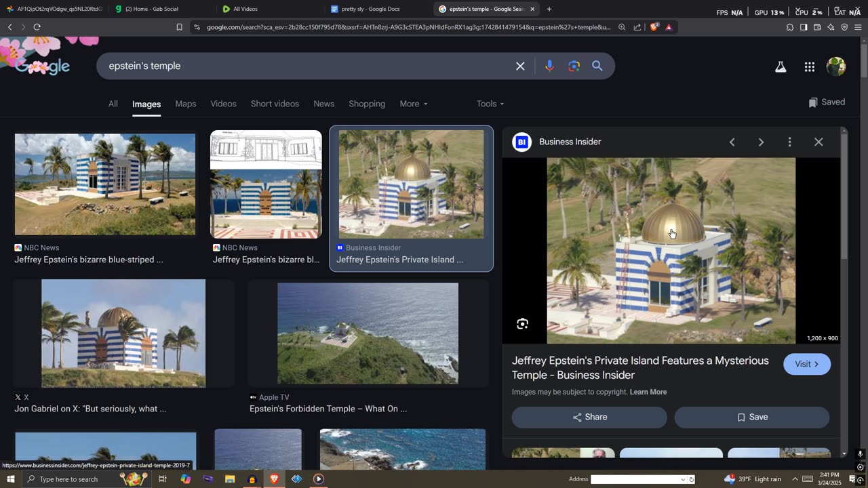Open more options in image preview
This screenshot has height=488, width=868.
789,142
